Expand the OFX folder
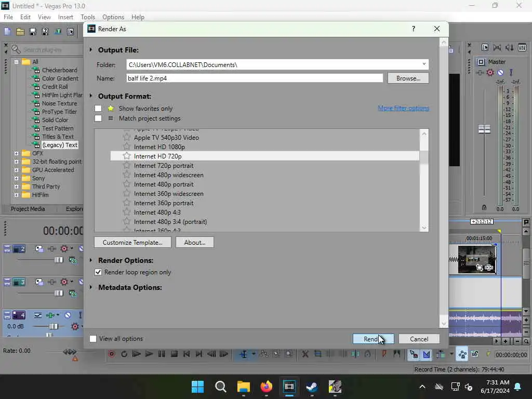Image resolution: width=532 pixels, height=399 pixels. pos(16,153)
